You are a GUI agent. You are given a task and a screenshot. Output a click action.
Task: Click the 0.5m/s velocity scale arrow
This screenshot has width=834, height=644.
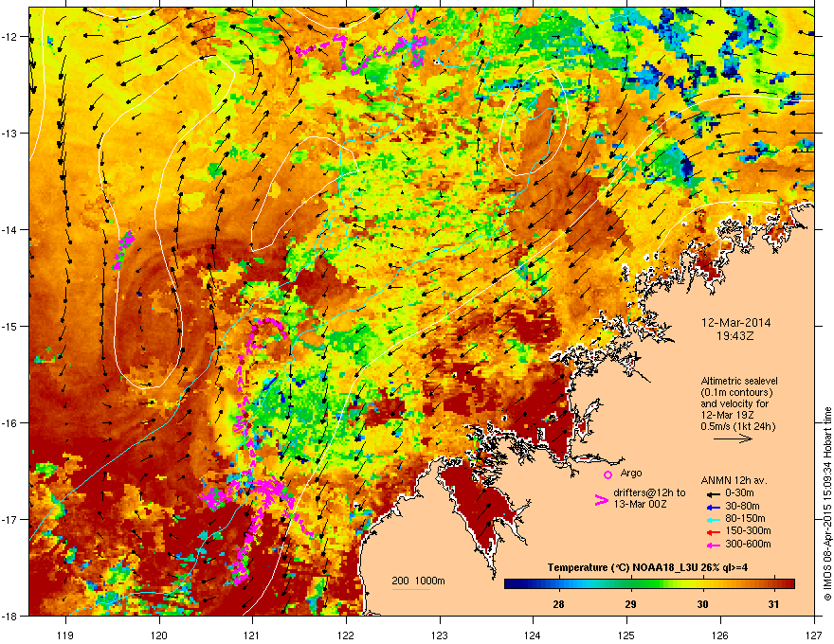coord(734,438)
